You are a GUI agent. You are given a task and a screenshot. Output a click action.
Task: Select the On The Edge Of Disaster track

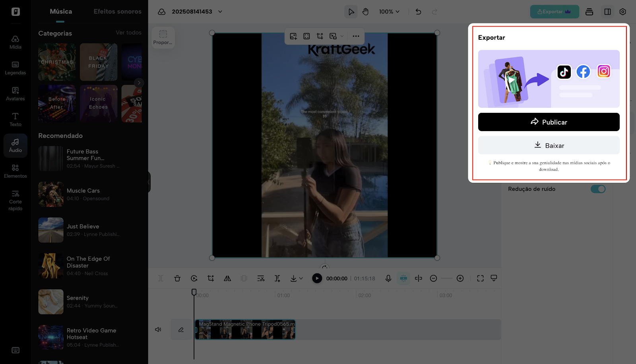pyautogui.click(x=90, y=266)
